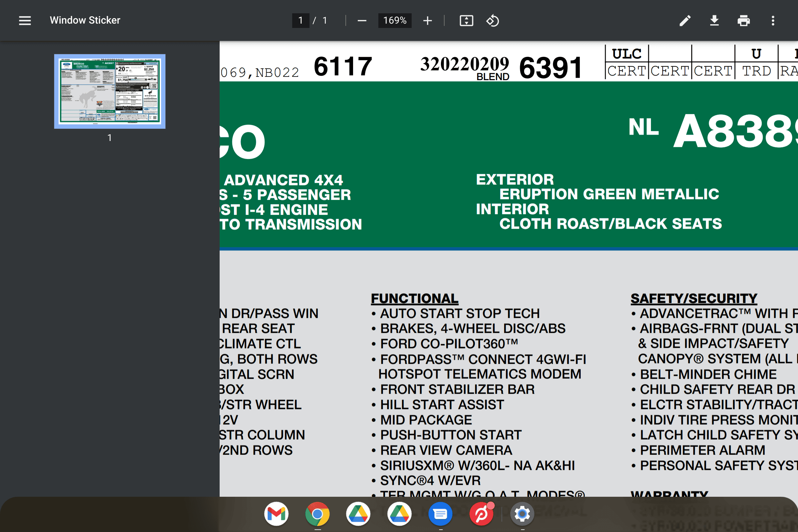Click the 'TRD' table cell

click(756, 71)
